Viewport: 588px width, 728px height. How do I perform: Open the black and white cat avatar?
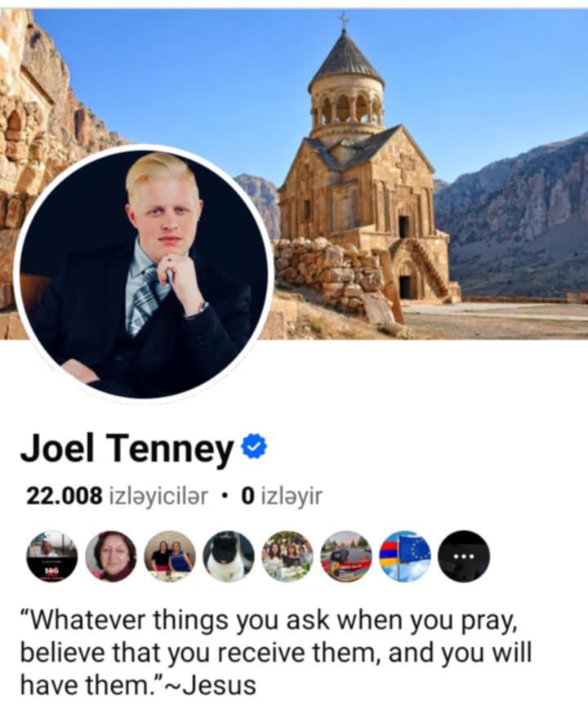pyautogui.click(x=229, y=556)
